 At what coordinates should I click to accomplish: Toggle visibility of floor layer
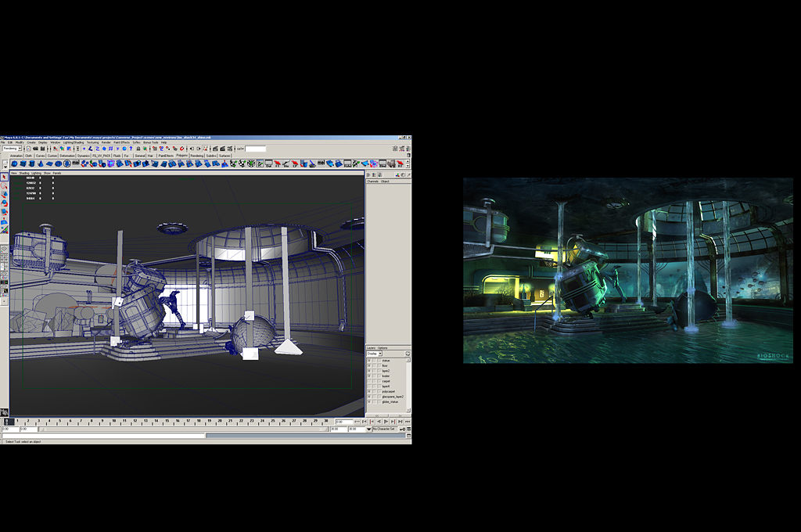pos(369,366)
